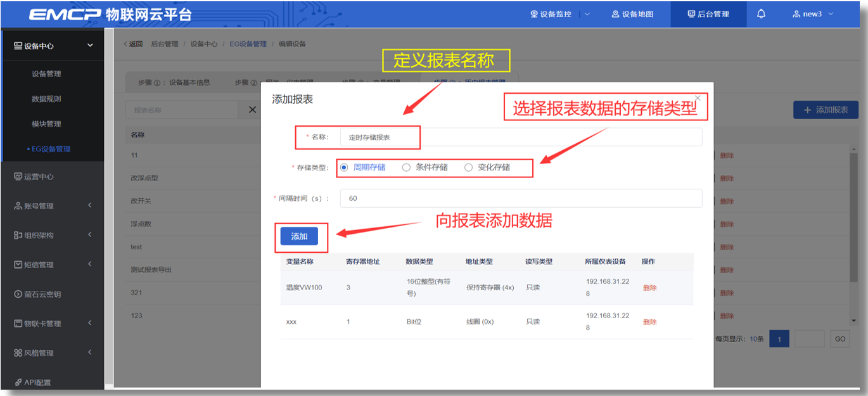Click the test report name
The height and width of the screenshot is (396, 868).
click(136, 247)
